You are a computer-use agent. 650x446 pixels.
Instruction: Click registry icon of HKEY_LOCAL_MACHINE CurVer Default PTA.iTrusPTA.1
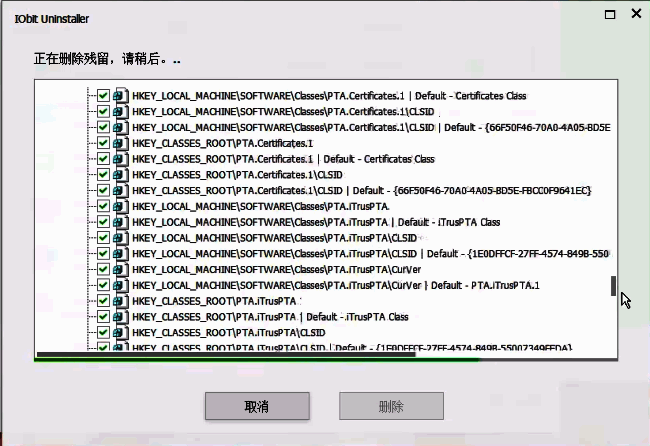click(x=121, y=285)
